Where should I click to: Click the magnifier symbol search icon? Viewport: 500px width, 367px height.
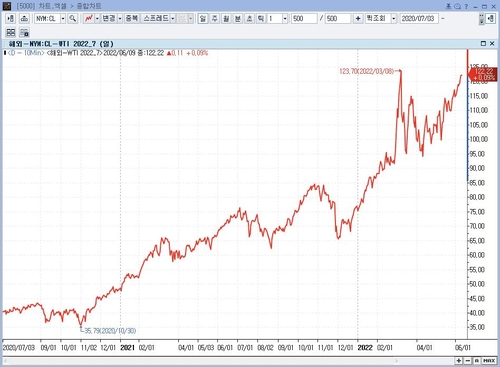pos(72,18)
